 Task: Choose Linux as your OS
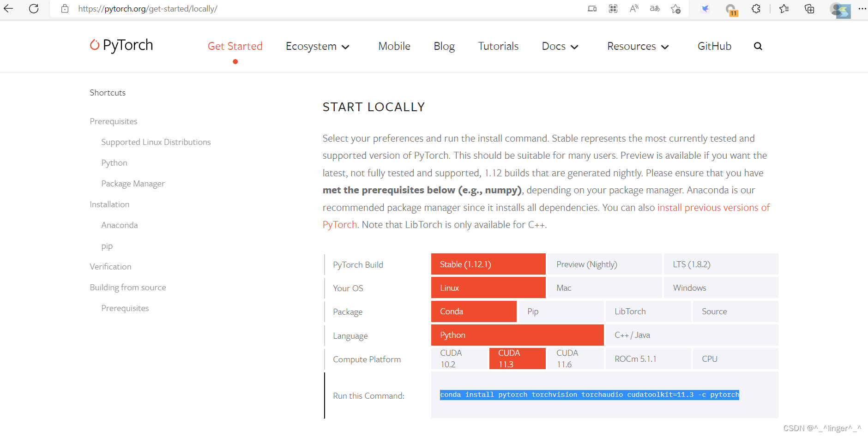(488, 287)
